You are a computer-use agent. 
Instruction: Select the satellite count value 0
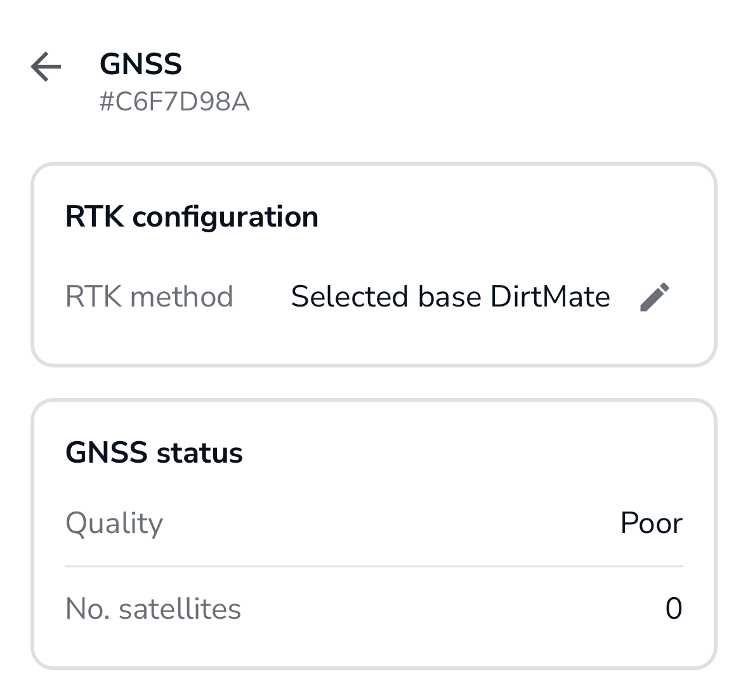pos(674,609)
